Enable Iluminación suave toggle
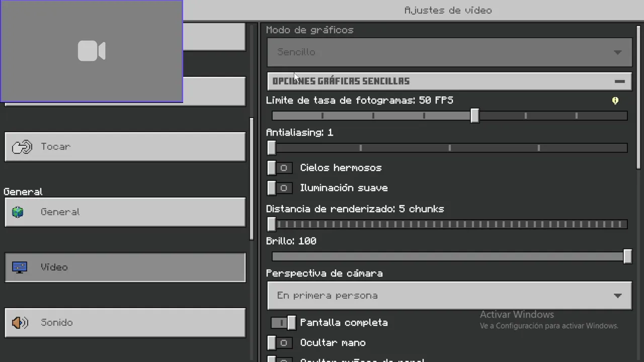This screenshot has width=644, height=362. click(x=279, y=188)
